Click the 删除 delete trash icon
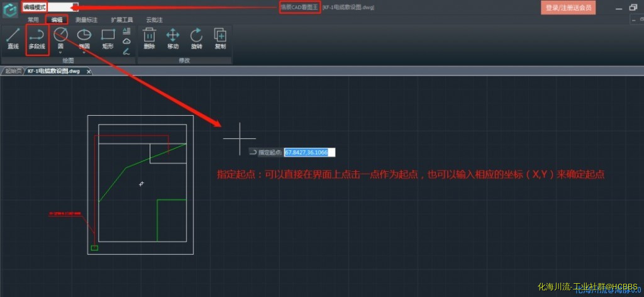This screenshot has width=644, height=297. [149, 38]
